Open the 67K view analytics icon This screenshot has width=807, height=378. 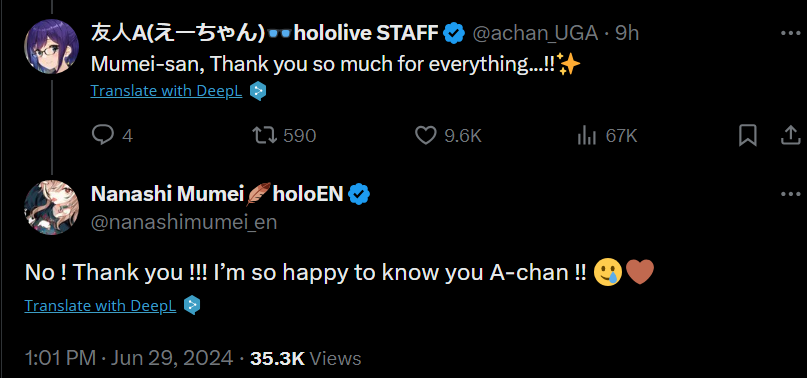[x=587, y=136]
